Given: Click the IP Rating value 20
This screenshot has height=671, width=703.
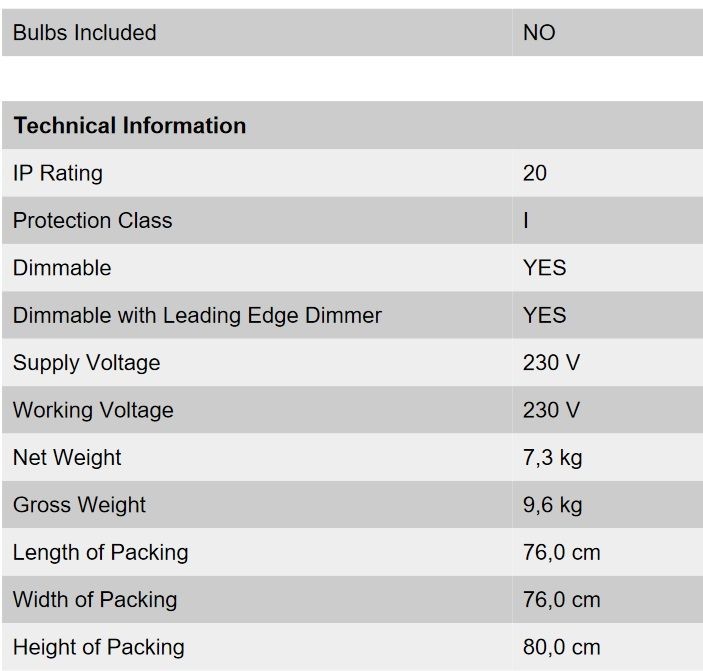Looking at the screenshot, I should click(x=535, y=173).
